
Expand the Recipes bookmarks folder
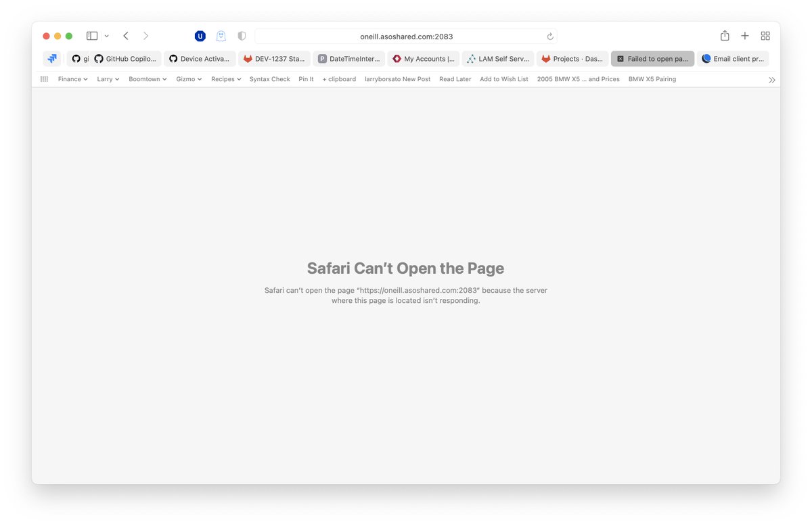[x=226, y=79]
